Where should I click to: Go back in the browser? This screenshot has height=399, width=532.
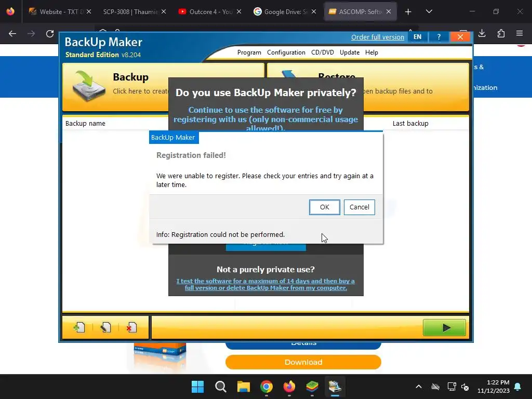pyautogui.click(x=12, y=34)
